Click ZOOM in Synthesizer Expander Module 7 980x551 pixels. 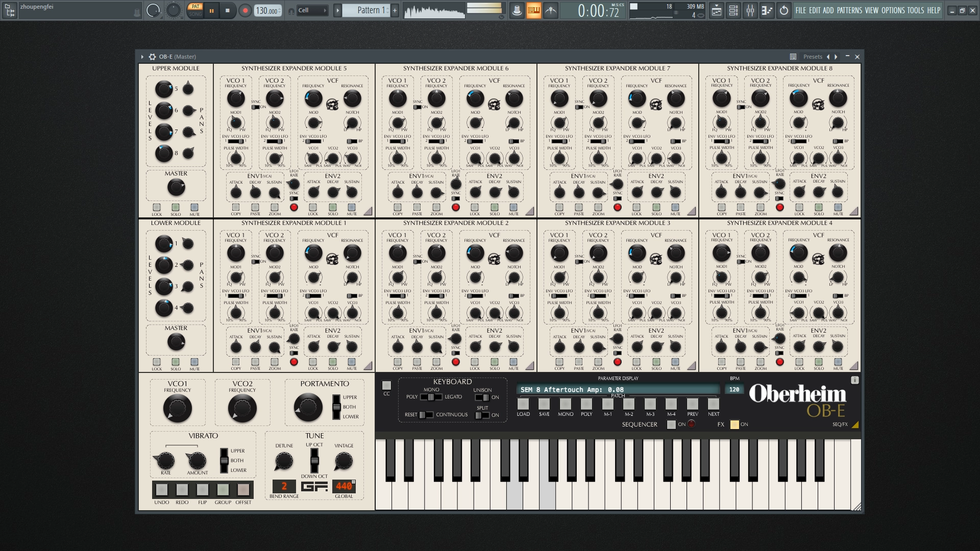(598, 207)
